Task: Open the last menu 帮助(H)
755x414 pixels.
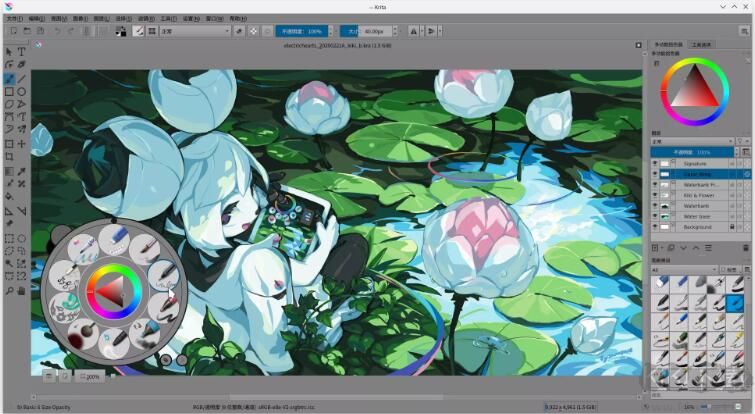Action: coord(238,18)
